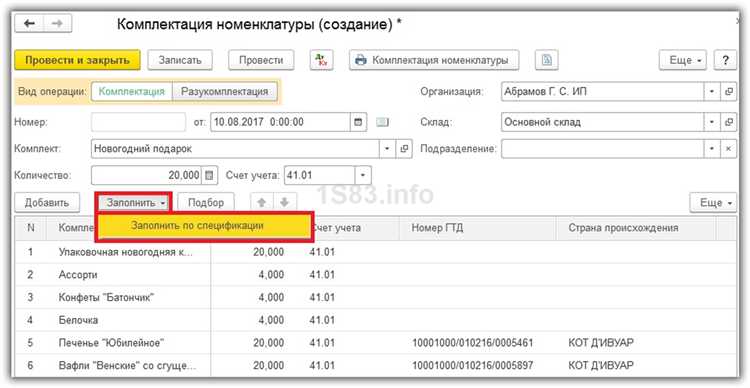Show accounting entries Дт/Кт icon

pyautogui.click(x=321, y=60)
